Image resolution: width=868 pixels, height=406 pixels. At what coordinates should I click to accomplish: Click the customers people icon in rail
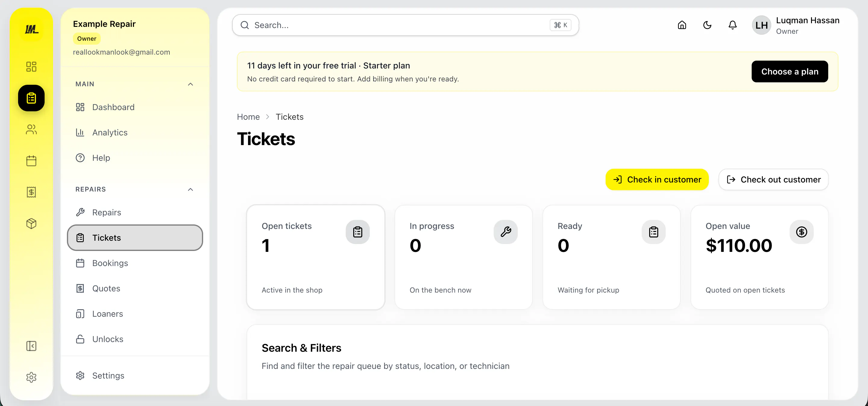(x=31, y=129)
